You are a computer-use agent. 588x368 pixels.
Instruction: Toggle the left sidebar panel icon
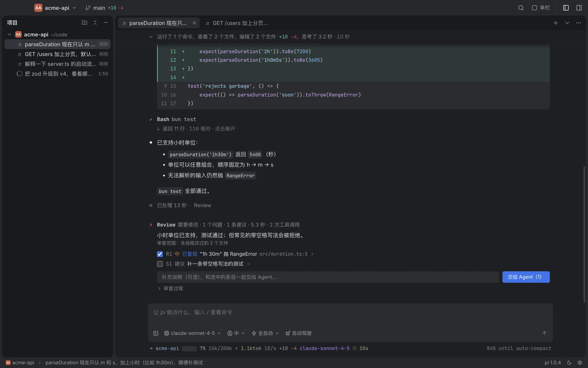(566, 8)
